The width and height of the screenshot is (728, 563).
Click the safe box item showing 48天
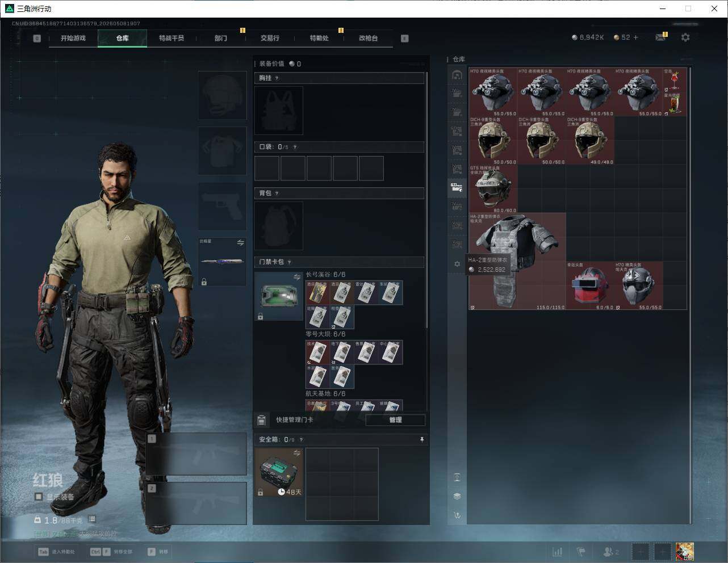tap(279, 472)
